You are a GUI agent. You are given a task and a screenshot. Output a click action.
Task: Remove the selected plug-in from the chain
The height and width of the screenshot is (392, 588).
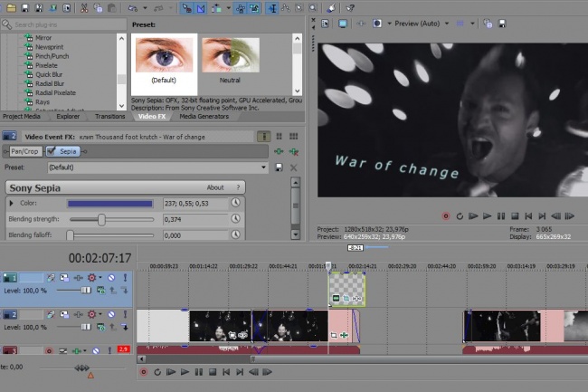[x=294, y=151]
